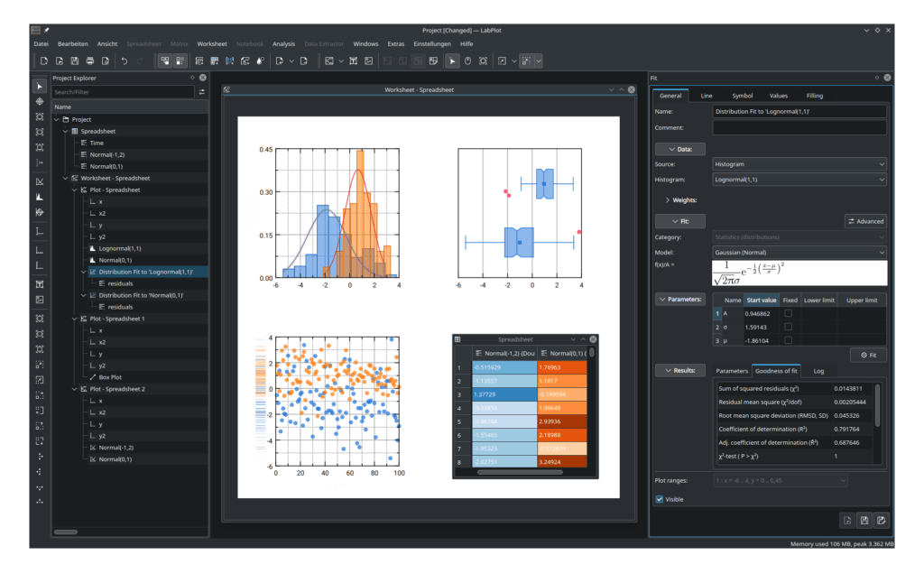Viewport: 924px width, 583px height.
Task: Click the export icon at the Fit panel bottom
Action: pyautogui.click(x=846, y=520)
